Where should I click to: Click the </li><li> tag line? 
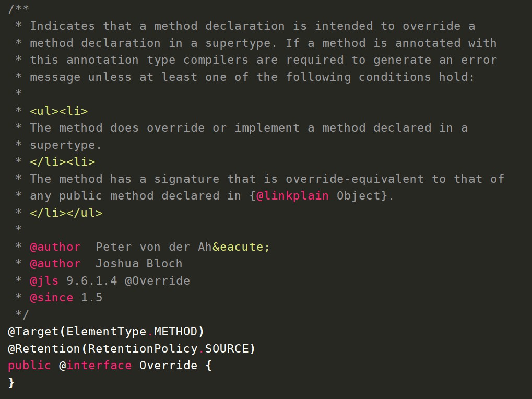coord(63,162)
